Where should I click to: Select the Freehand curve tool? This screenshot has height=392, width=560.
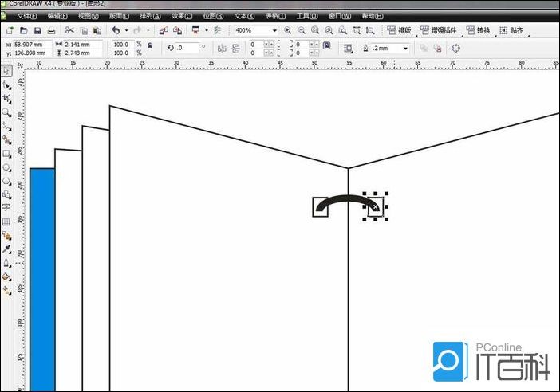(6, 126)
